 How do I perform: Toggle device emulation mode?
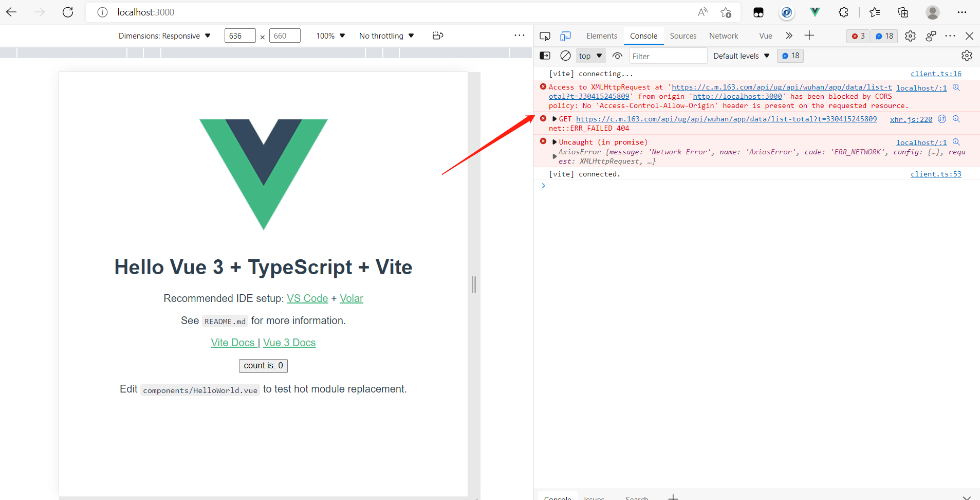[x=566, y=36]
